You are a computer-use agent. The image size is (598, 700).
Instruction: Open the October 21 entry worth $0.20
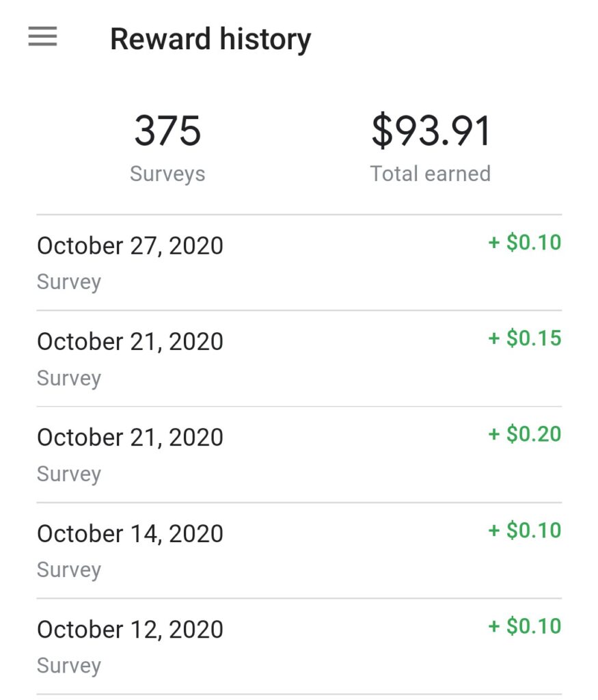coord(130,437)
